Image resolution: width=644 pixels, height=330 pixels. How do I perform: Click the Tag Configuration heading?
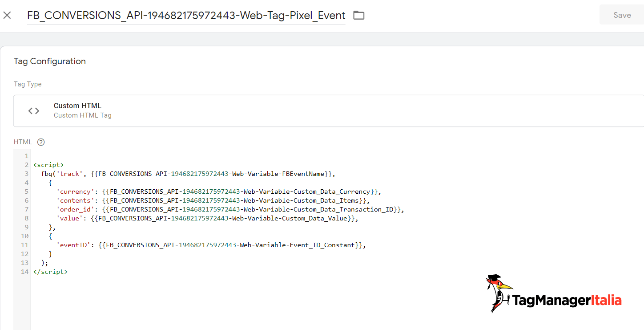point(50,61)
